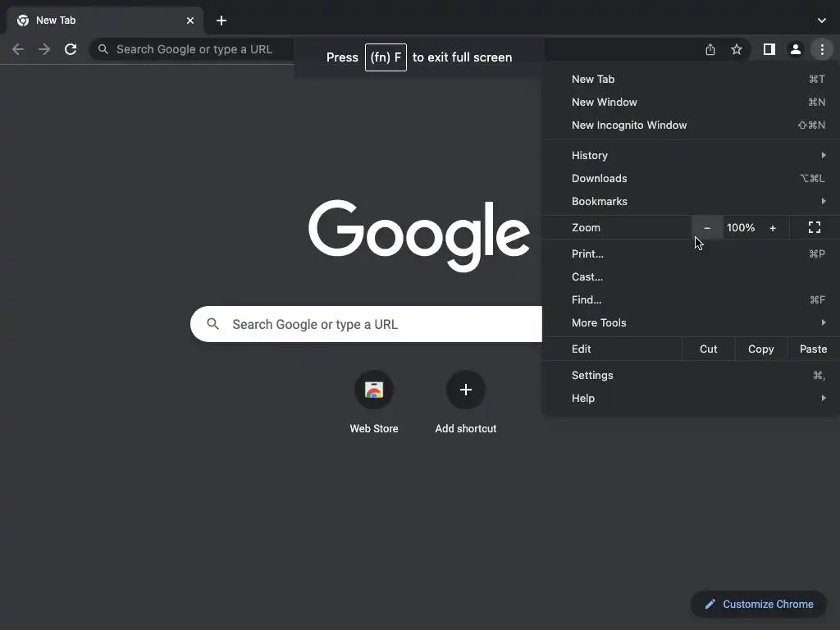Increase zoom with the plus button
The height and width of the screenshot is (630, 840).
pyautogui.click(x=773, y=228)
